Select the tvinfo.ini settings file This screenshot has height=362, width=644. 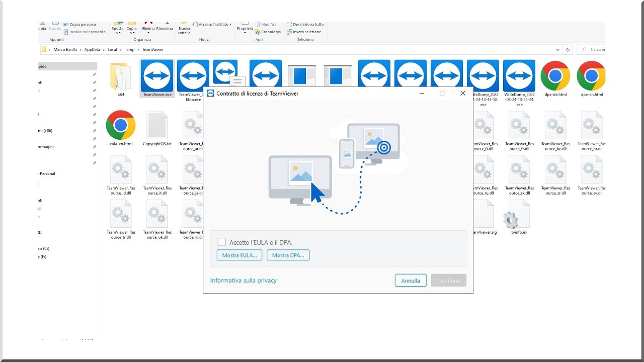click(519, 217)
